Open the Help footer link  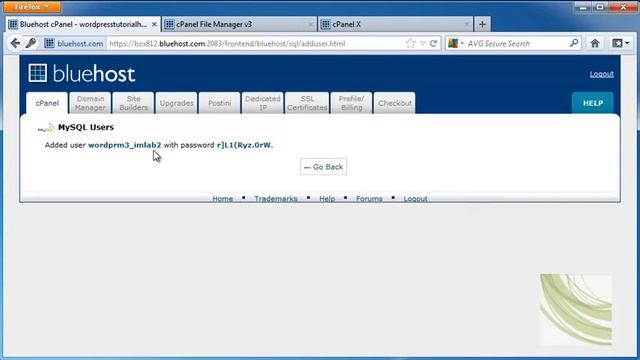tap(327, 199)
